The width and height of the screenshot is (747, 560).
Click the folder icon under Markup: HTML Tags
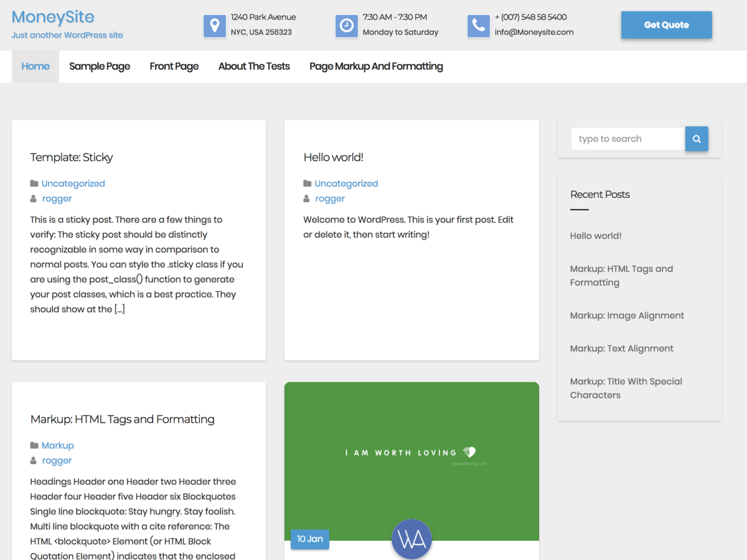pyautogui.click(x=34, y=445)
